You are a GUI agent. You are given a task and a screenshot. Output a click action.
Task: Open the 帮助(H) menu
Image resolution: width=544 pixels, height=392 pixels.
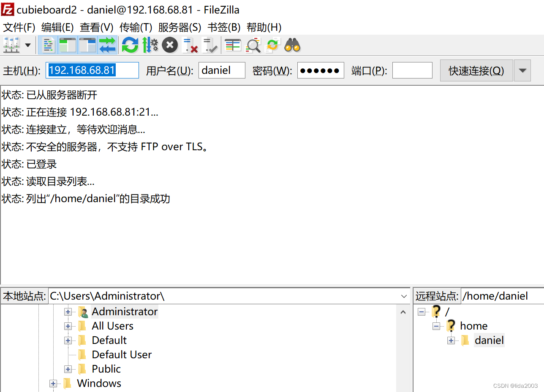264,27
